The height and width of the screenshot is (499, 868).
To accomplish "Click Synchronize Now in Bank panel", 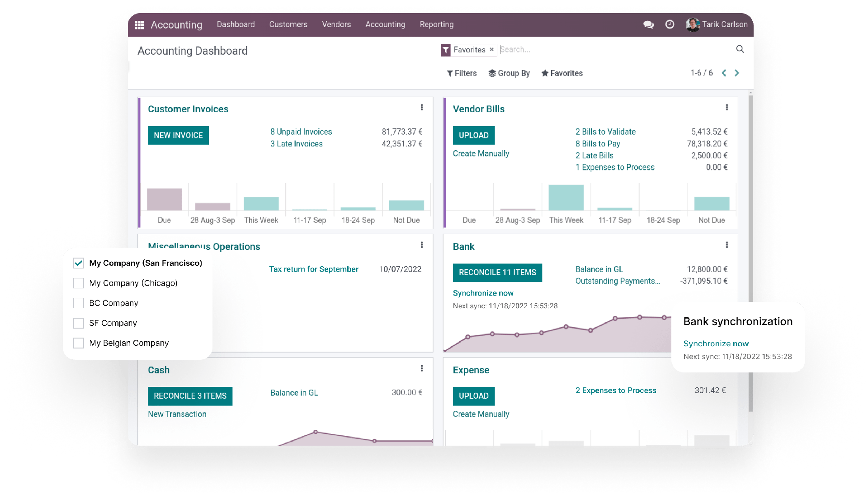I will click(x=483, y=293).
